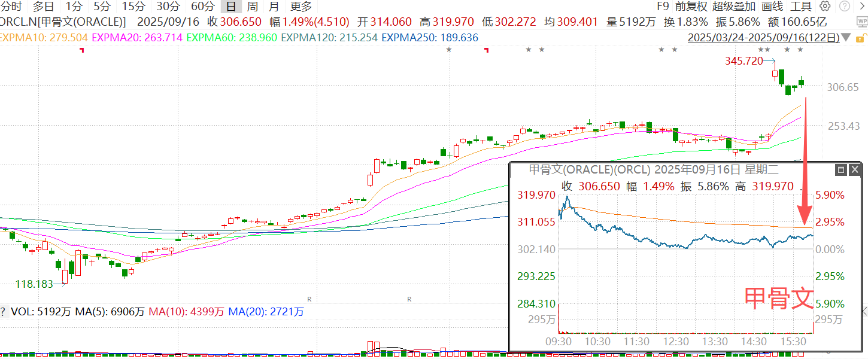The height and width of the screenshot is (359, 868).
Task: Click the EXPMA120 indicator label
Action: point(329,37)
